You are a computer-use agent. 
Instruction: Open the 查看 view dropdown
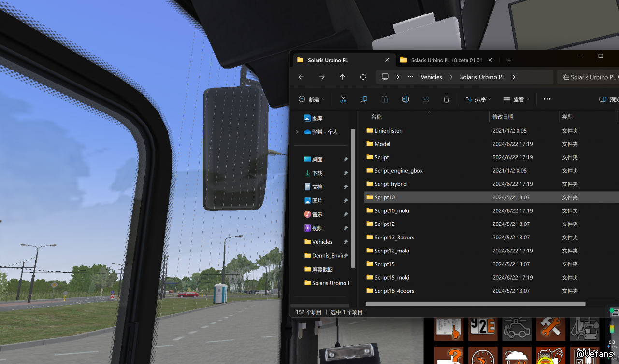click(516, 99)
